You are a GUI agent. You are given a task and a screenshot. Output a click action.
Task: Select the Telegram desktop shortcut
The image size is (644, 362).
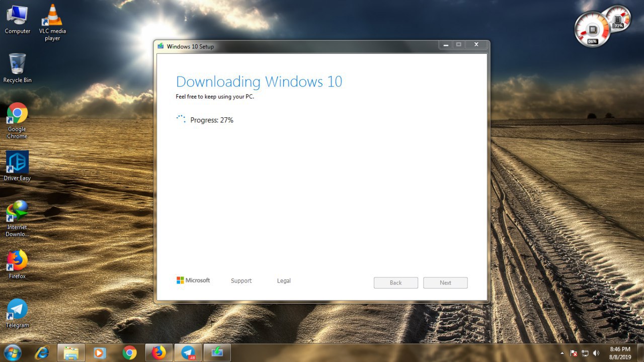pyautogui.click(x=17, y=313)
